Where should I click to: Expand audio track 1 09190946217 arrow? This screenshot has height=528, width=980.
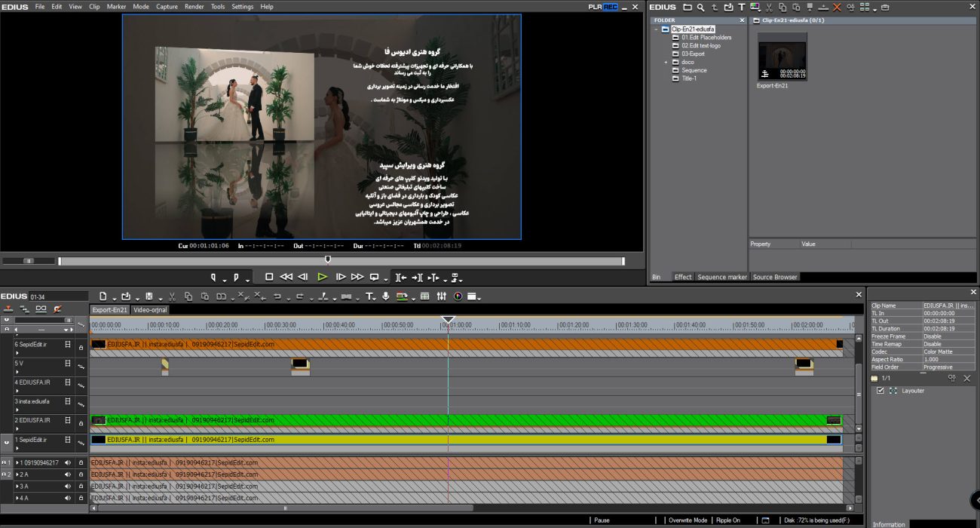(17, 462)
